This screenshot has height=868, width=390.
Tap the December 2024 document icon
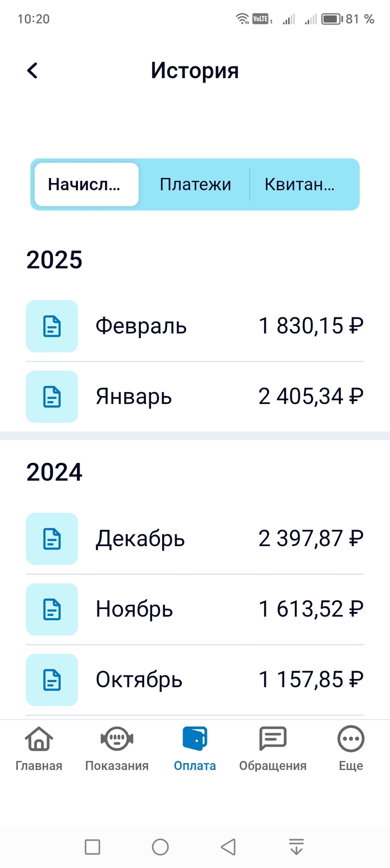(x=52, y=539)
